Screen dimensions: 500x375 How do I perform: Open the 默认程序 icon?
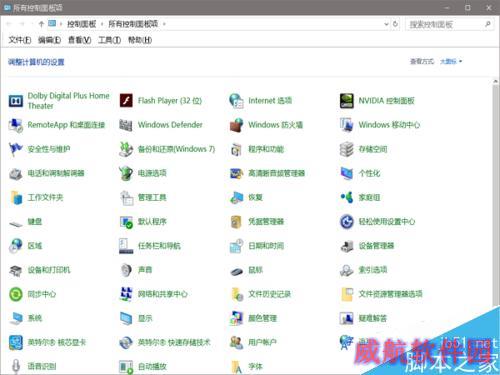126,222
